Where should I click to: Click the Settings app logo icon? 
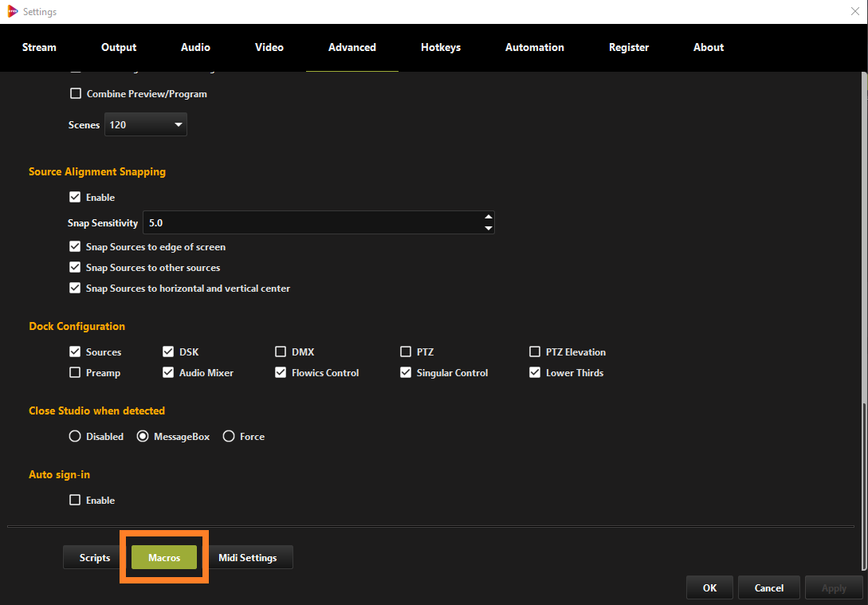tap(12, 12)
